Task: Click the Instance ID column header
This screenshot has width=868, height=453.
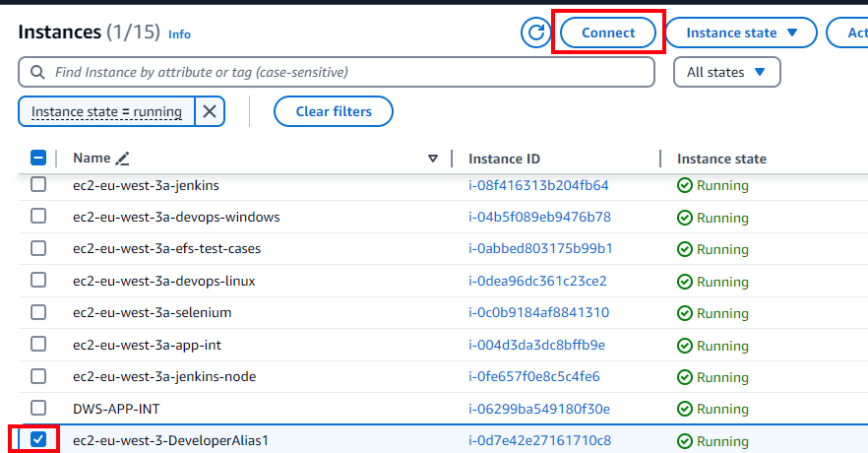Action: click(504, 159)
